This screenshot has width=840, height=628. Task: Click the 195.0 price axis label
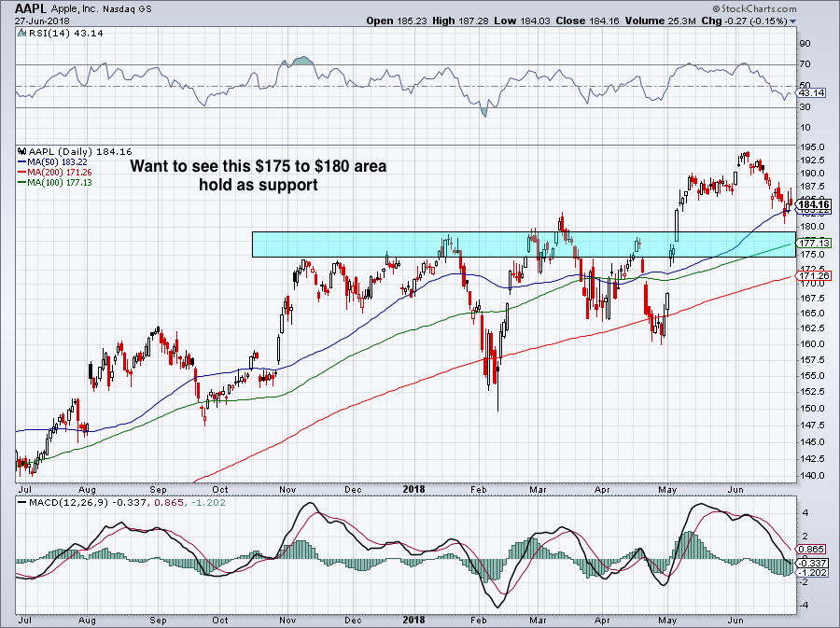(x=812, y=147)
